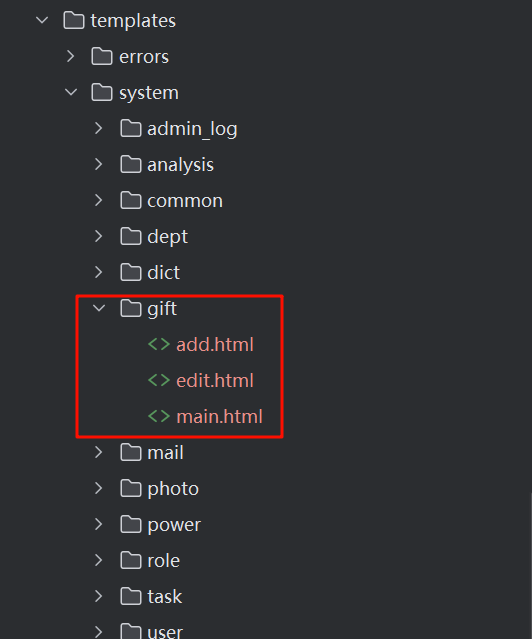This screenshot has width=532, height=639.
Task: Click the system folder icon
Action: 102,93
